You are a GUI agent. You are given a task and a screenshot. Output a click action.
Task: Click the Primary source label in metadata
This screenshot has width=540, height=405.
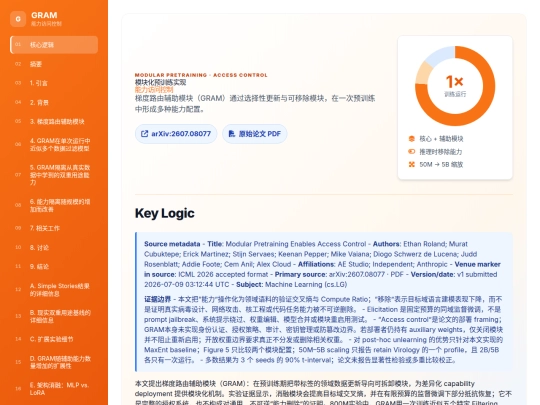click(x=301, y=274)
